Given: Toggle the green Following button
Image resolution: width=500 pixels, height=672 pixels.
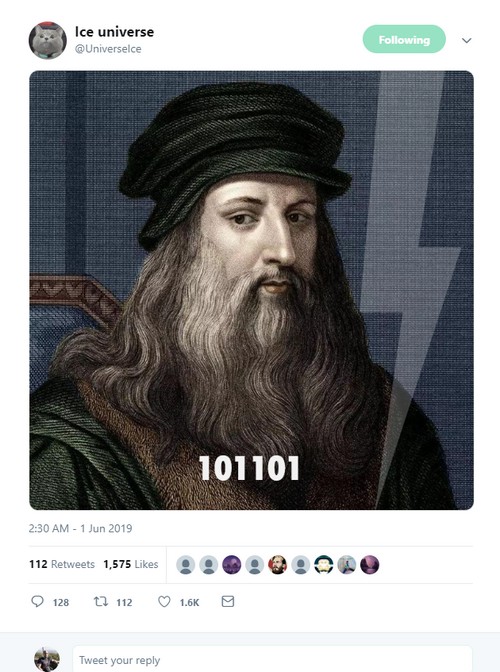Looking at the screenshot, I should click(404, 39).
